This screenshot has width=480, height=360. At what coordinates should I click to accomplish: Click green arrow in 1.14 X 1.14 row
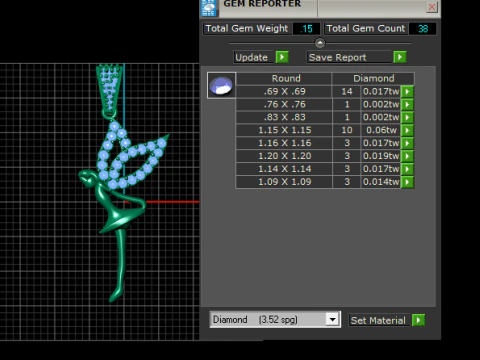click(x=407, y=169)
